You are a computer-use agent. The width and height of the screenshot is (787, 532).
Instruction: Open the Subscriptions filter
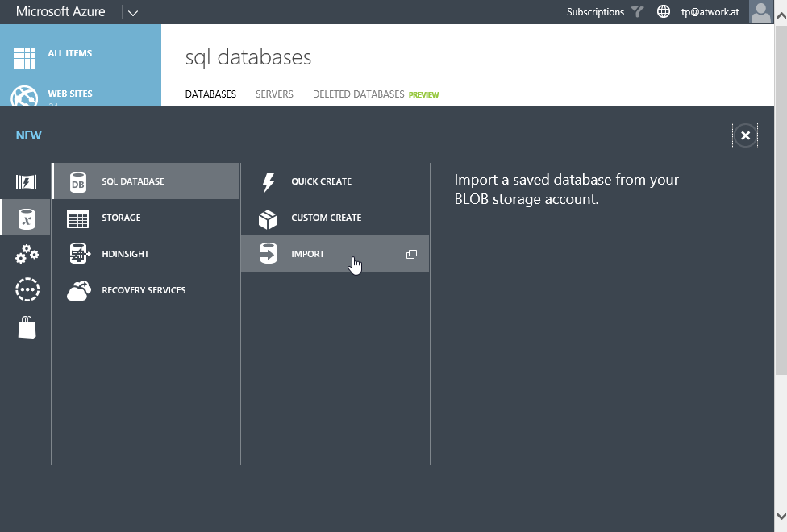tap(605, 12)
